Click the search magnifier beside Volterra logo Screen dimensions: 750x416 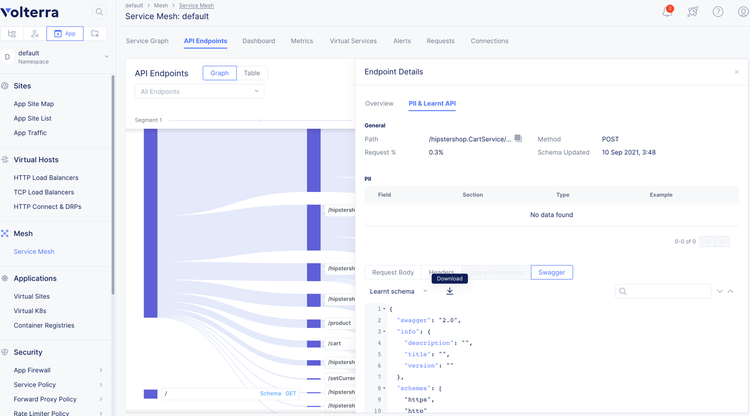(99, 12)
